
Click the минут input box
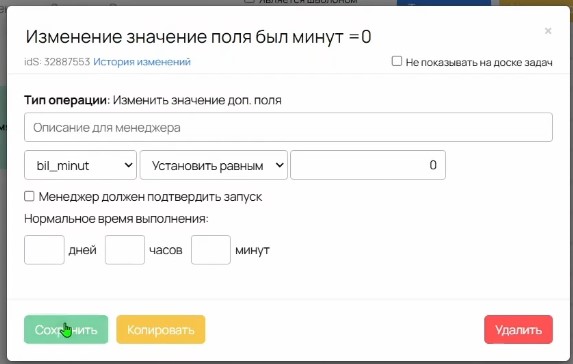(211, 250)
